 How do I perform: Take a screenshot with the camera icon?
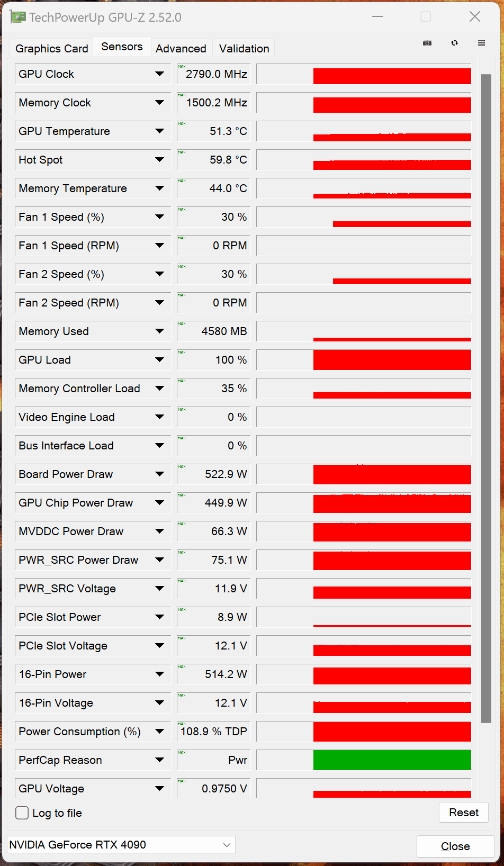point(427,43)
